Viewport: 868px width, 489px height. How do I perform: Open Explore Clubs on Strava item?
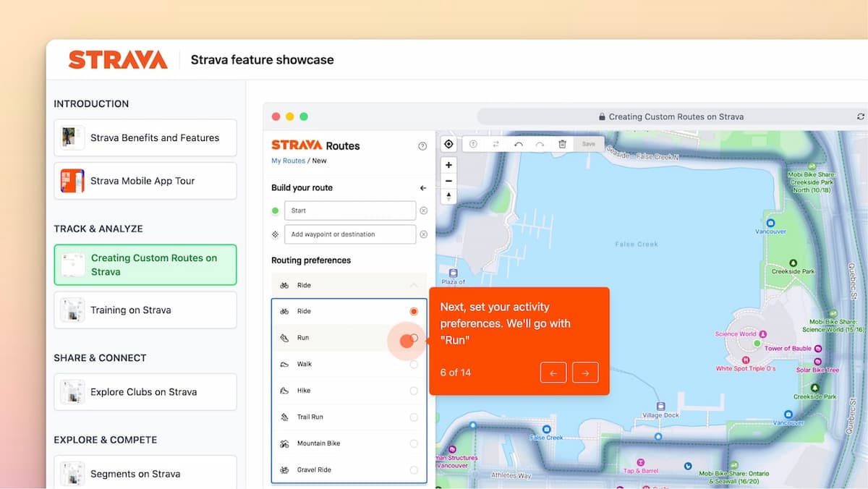[x=145, y=392]
